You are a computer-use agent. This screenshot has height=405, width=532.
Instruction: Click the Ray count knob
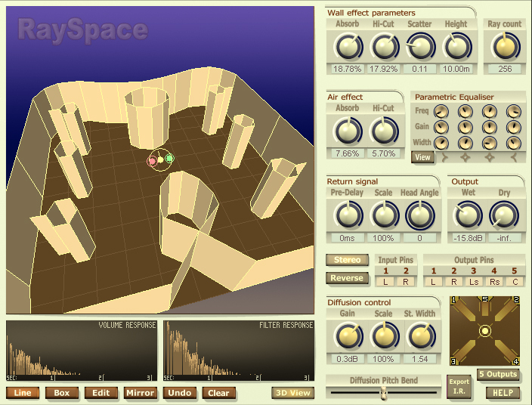(x=506, y=47)
